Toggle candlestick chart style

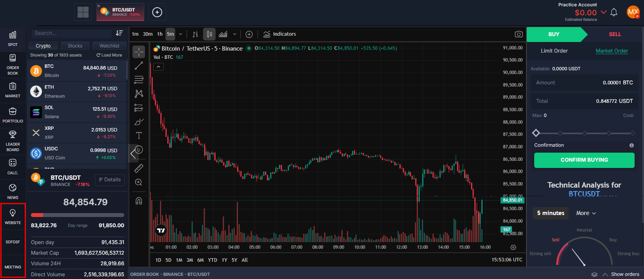(209, 34)
